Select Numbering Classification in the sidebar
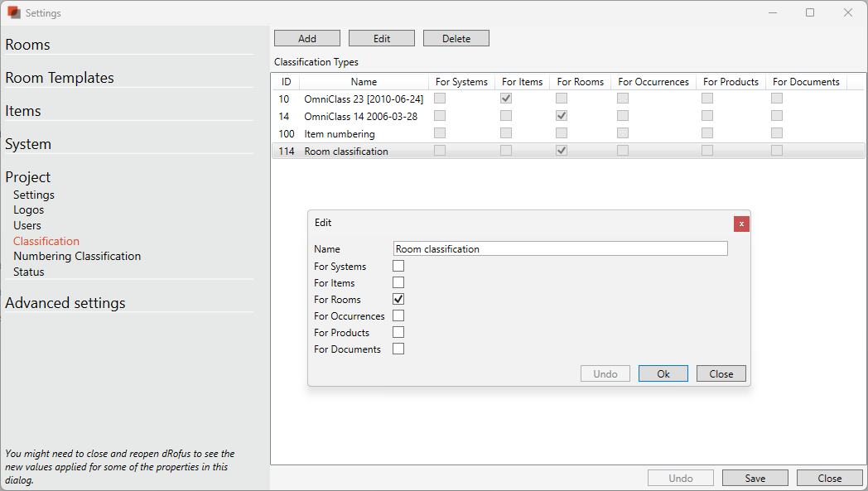 point(77,256)
